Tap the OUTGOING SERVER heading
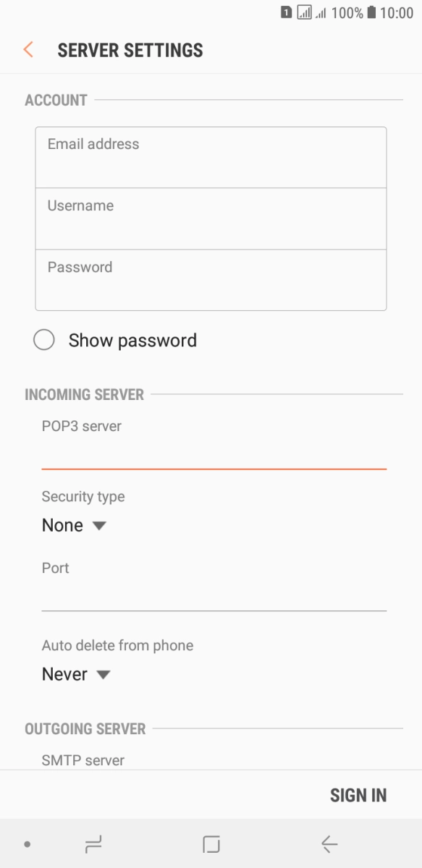The width and height of the screenshot is (422, 868). [83, 729]
